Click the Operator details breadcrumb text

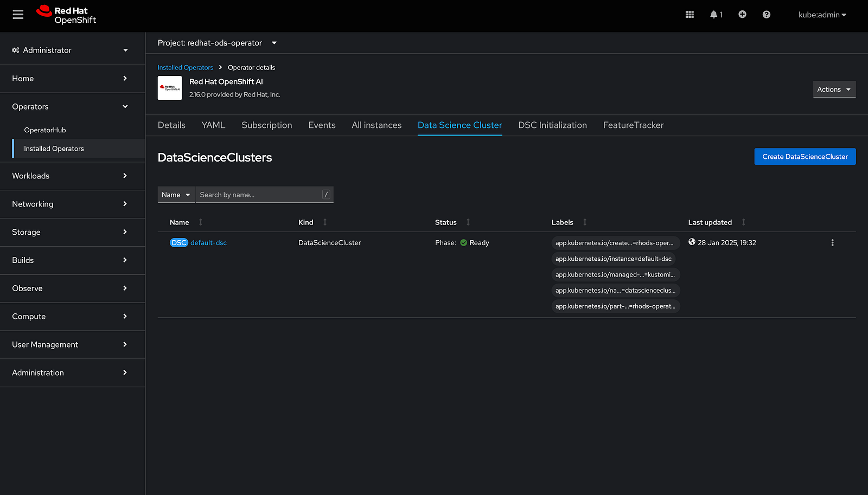(251, 68)
